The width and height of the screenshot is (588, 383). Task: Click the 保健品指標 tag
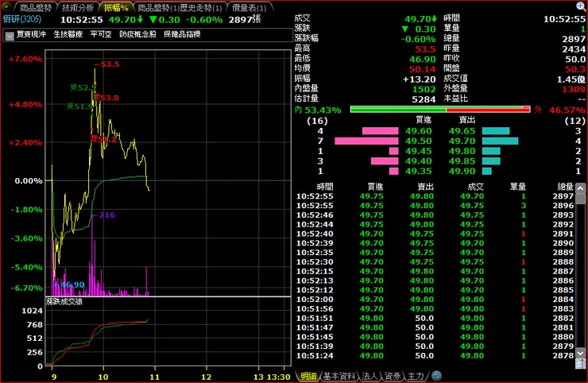(x=182, y=34)
